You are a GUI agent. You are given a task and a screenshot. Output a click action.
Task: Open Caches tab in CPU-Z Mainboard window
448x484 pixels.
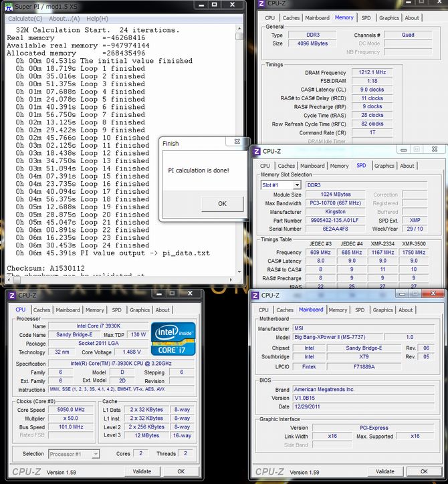click(x=285, y=310)
